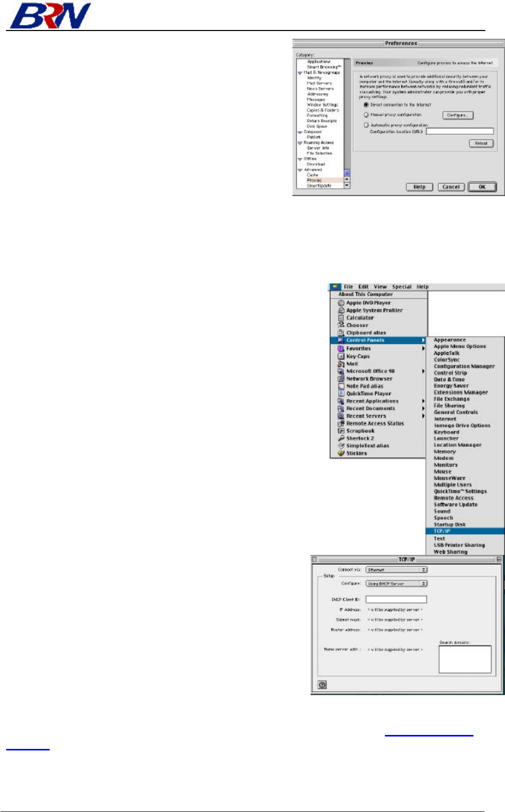Click the Cancel button in Preferences
Screen dimensions: 505x812
(451, 187)
